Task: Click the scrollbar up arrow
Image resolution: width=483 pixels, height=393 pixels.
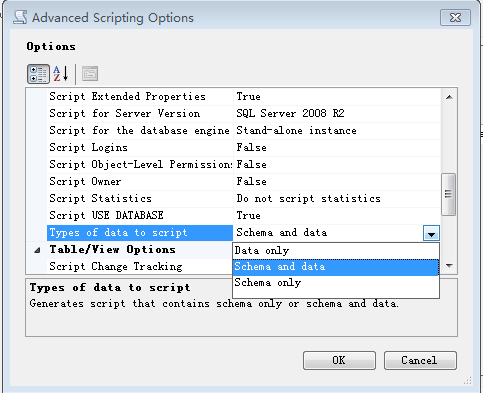Action: coord(449,97)
